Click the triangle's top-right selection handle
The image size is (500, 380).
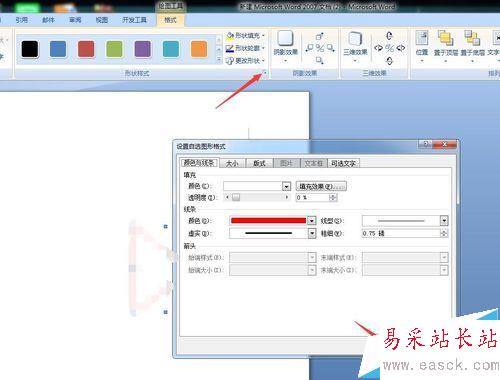[x=165, y=227]
